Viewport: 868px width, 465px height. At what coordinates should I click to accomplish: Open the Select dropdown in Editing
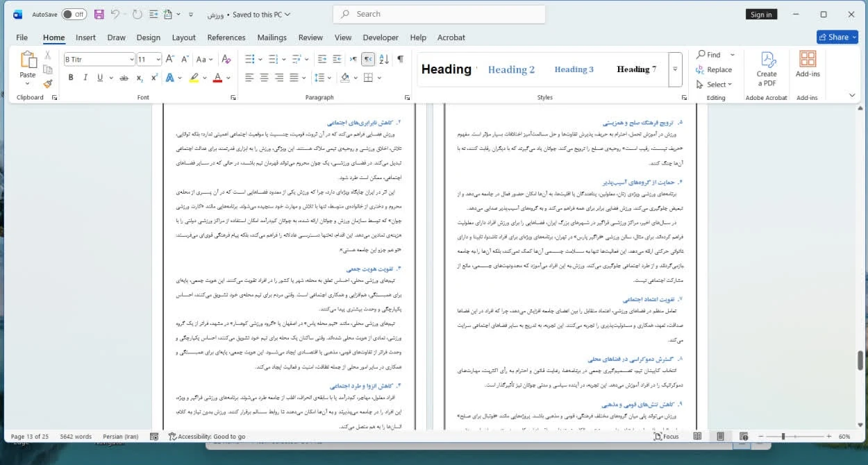[x=716, y=85]
